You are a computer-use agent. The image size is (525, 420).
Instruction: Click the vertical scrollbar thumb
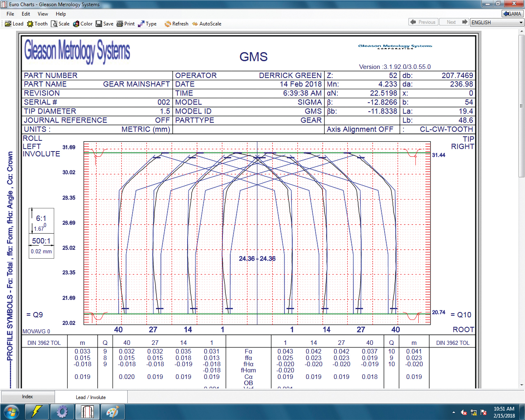pos(522,106)
